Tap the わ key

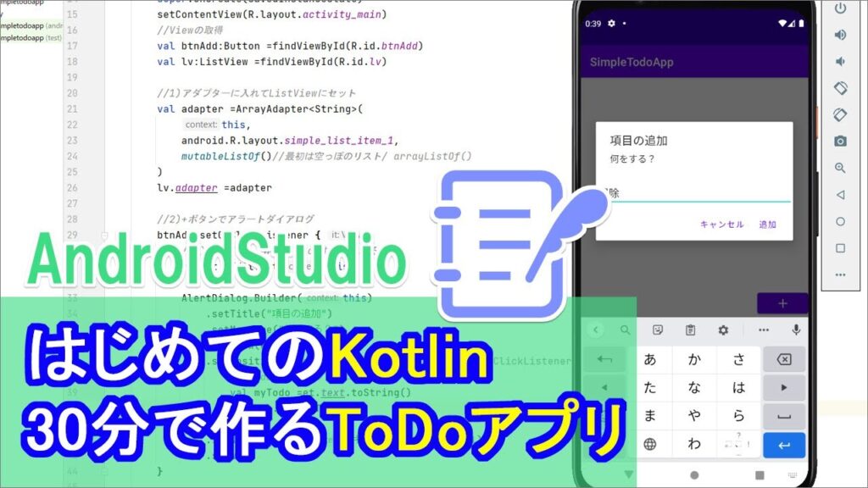[x=694, y=444]
